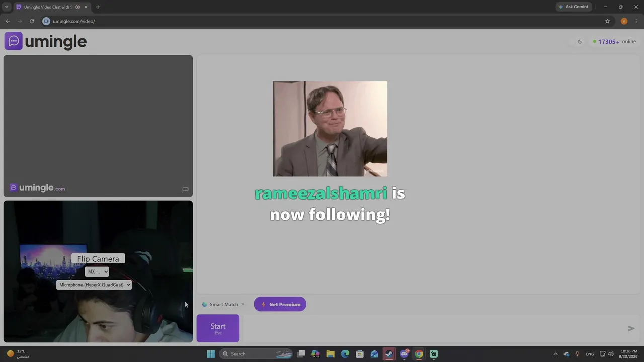Focus the chat message input field

coord(433,328)
